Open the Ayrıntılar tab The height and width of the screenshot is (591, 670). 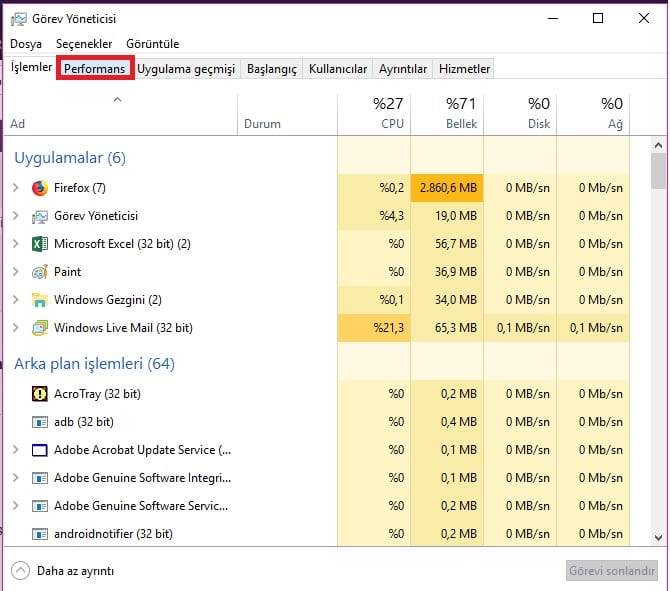[x=403, y=69]
